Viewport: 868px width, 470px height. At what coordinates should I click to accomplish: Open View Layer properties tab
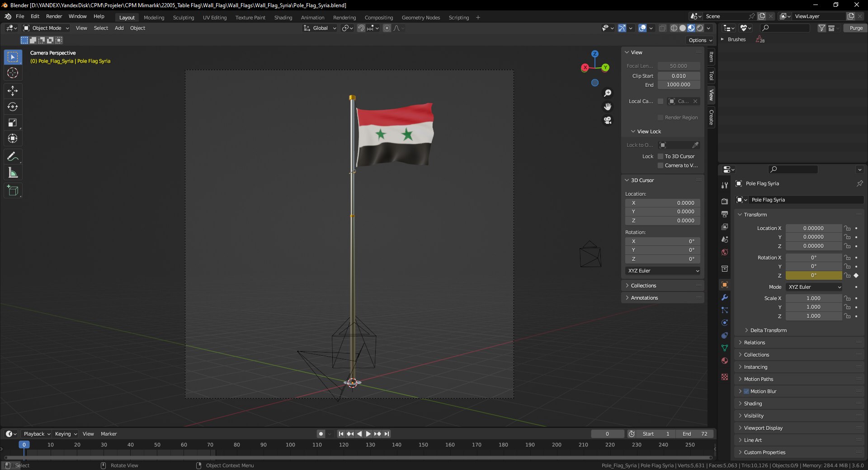coord(725,226)
